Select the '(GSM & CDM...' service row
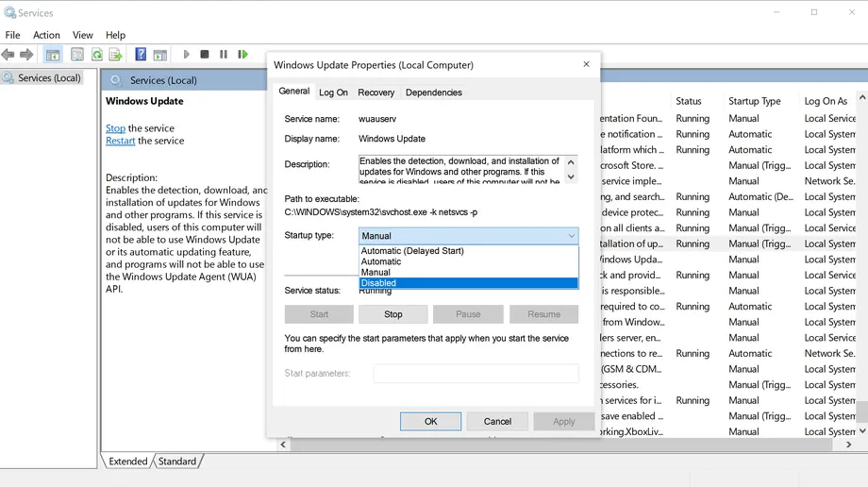The height and width of the screenshot is (487, 868). click(x=728, y=369)
